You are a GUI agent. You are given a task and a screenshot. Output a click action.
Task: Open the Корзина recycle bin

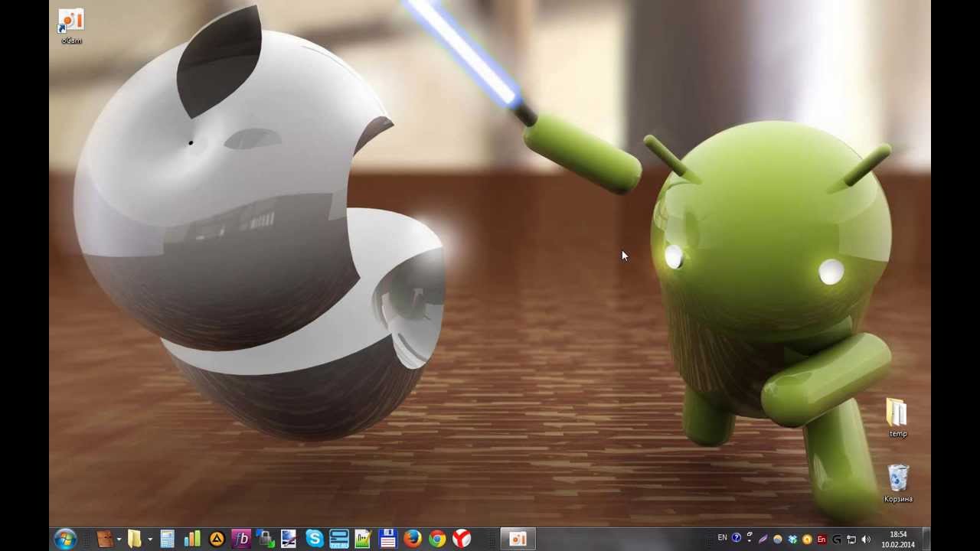pos(898,483)
